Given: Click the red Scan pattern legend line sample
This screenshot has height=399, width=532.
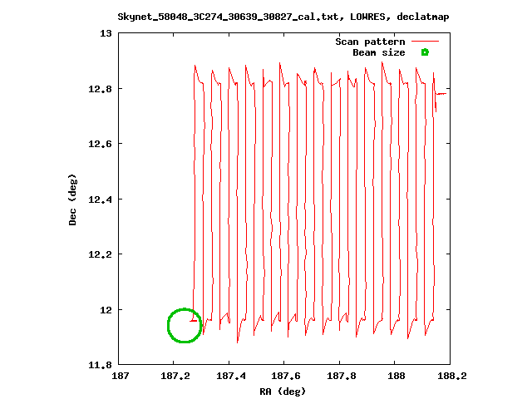Looking at the screenshot, I should [x=424, y=42].
